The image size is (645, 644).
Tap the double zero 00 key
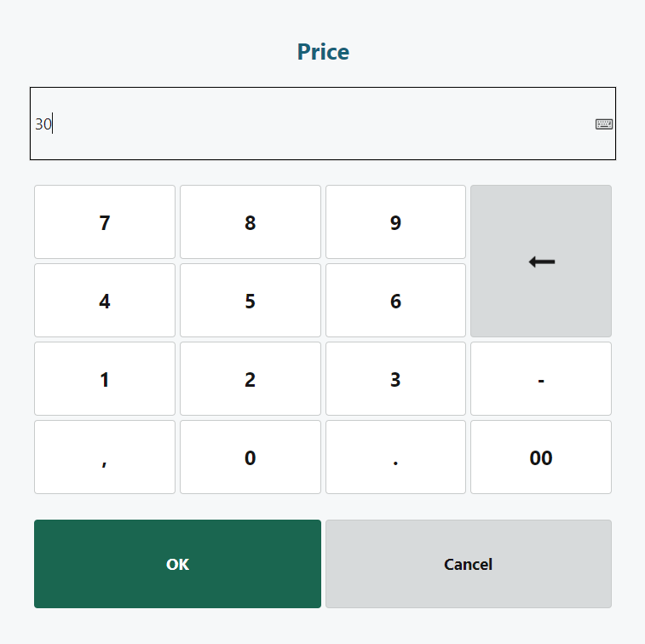tap(541, 457)
